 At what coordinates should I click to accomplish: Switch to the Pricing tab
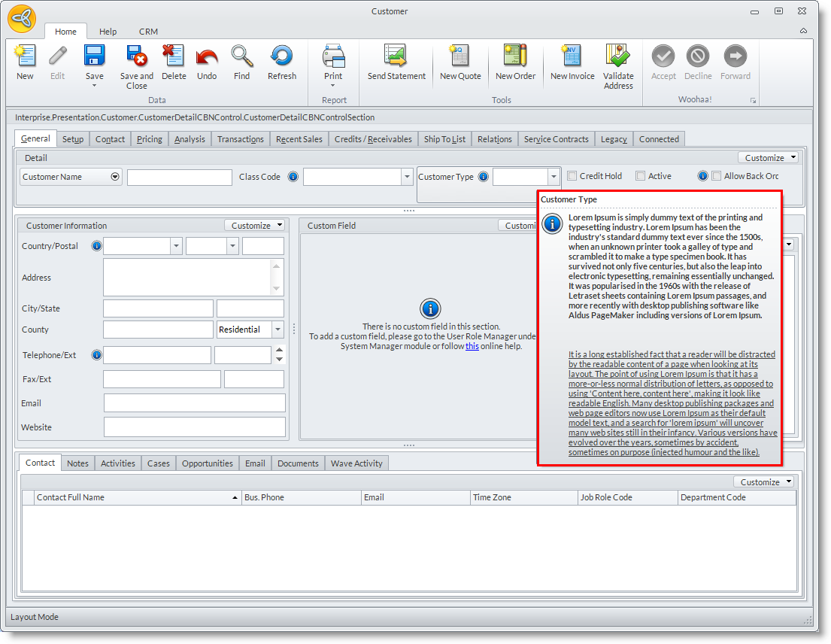click(150, 139)
